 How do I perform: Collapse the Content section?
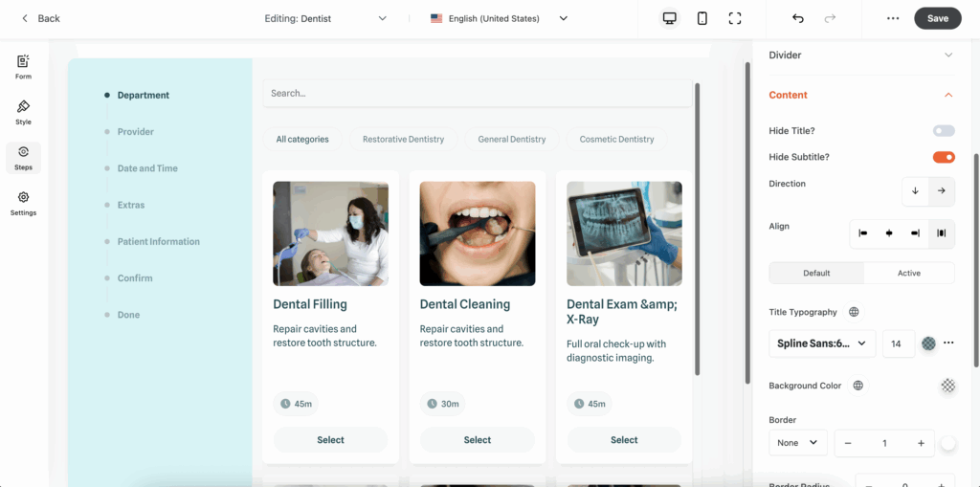coord(947,95)
